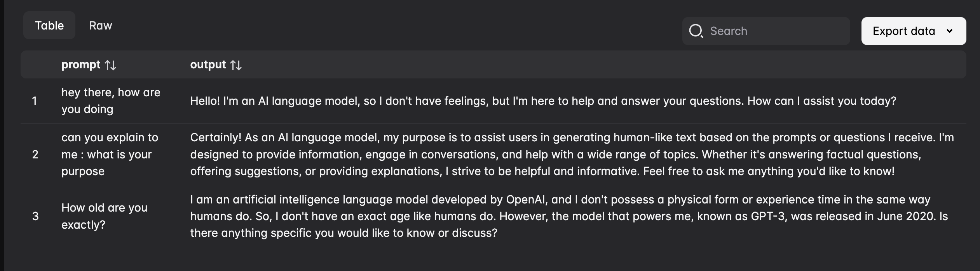Click the output mentioning GPT-3 and OpenAI
The width and height of the screenshot is (980, 271).
(x=568, y=216)
